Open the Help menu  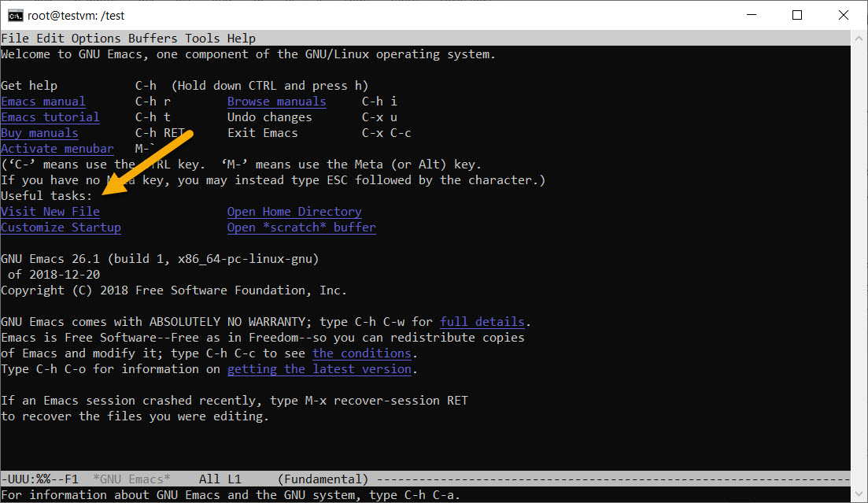tap(242, 39)
